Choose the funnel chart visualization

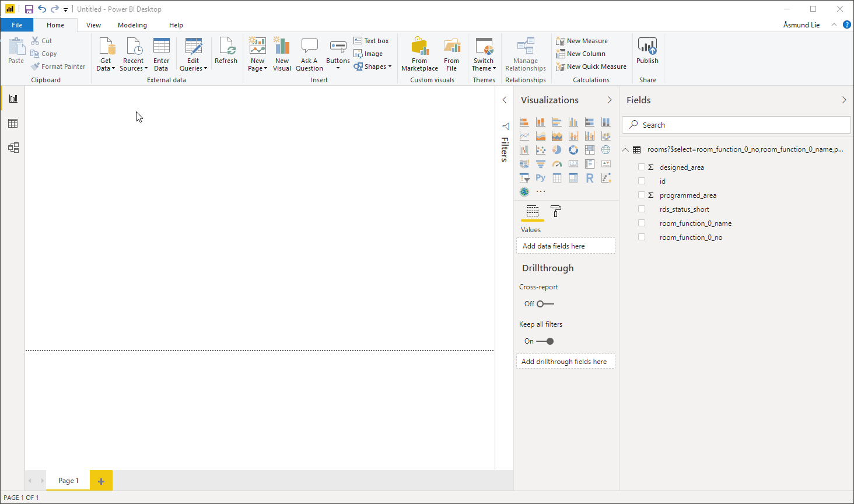pyautogui.click(x=541, y=164)
